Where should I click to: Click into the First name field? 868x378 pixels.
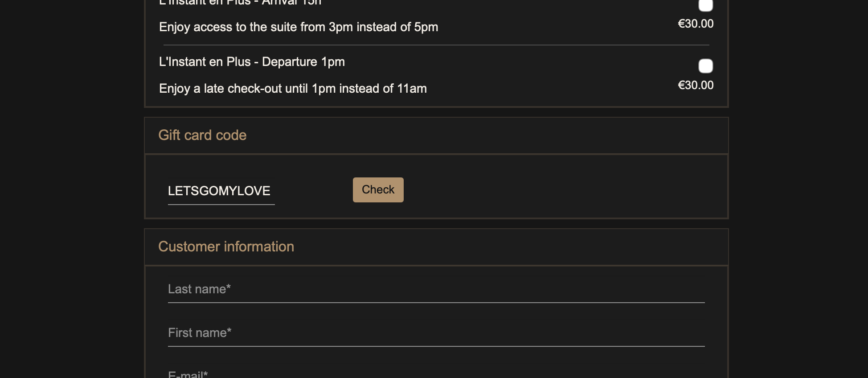point(436,333)
